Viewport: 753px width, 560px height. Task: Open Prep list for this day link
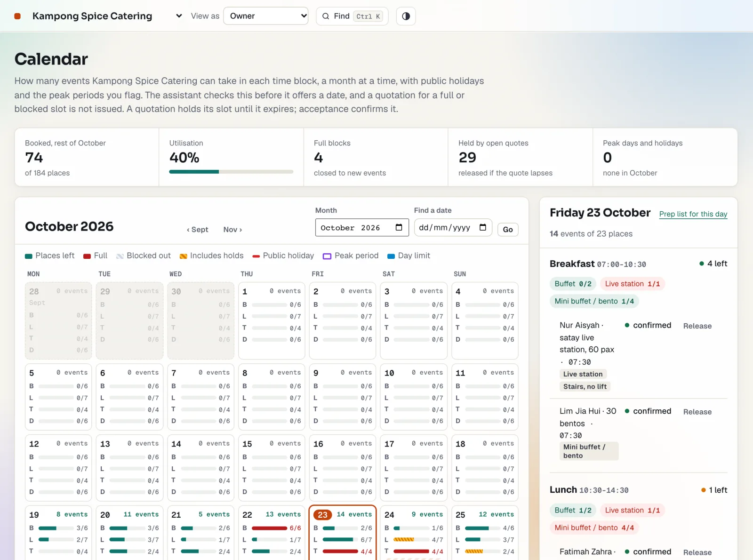(x=693, y=214)
